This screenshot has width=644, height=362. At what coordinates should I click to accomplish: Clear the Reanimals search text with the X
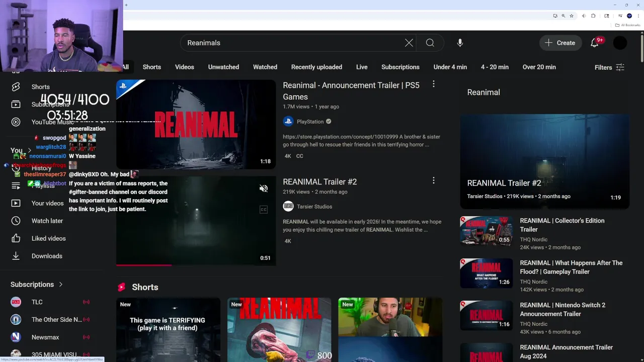tap(409, 43)
